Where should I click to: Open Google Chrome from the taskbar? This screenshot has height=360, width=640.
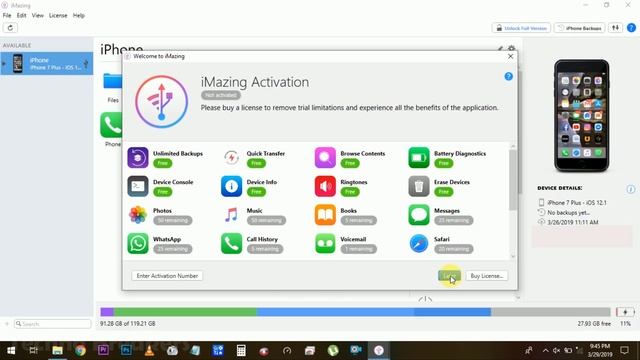(80, 350)
